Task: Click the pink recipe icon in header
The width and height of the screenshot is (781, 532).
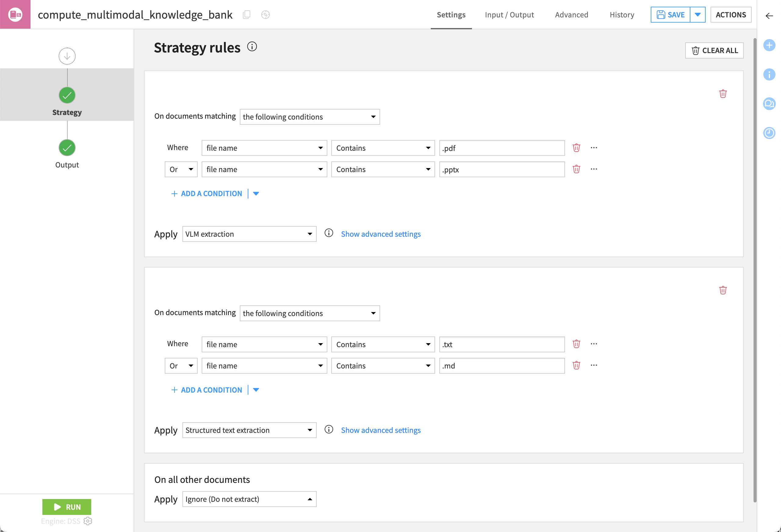Action: (15, 14)
